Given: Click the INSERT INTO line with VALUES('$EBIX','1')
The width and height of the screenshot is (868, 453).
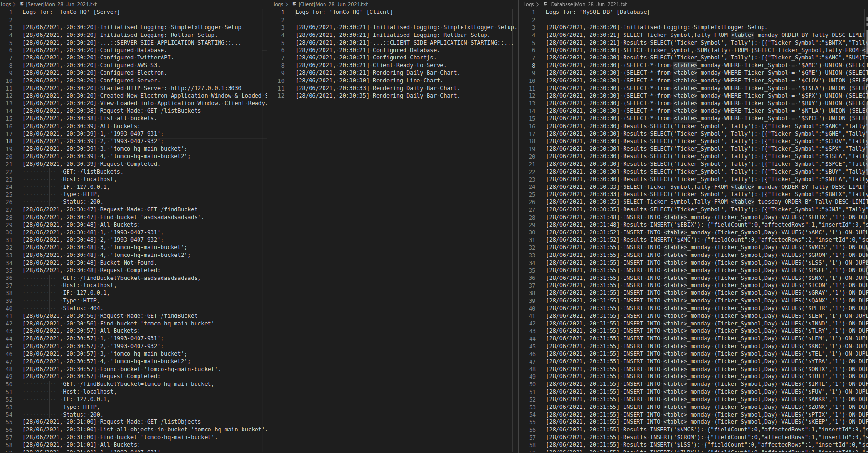Looking at the screenshot, I should click(706, 217).
